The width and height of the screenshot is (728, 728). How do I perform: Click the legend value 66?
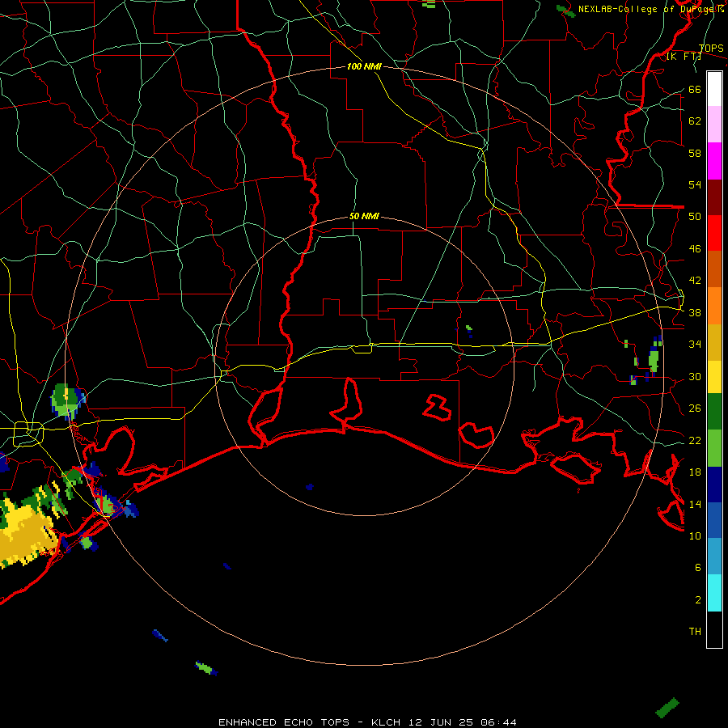pyautogui.click(x=695, y=89)
